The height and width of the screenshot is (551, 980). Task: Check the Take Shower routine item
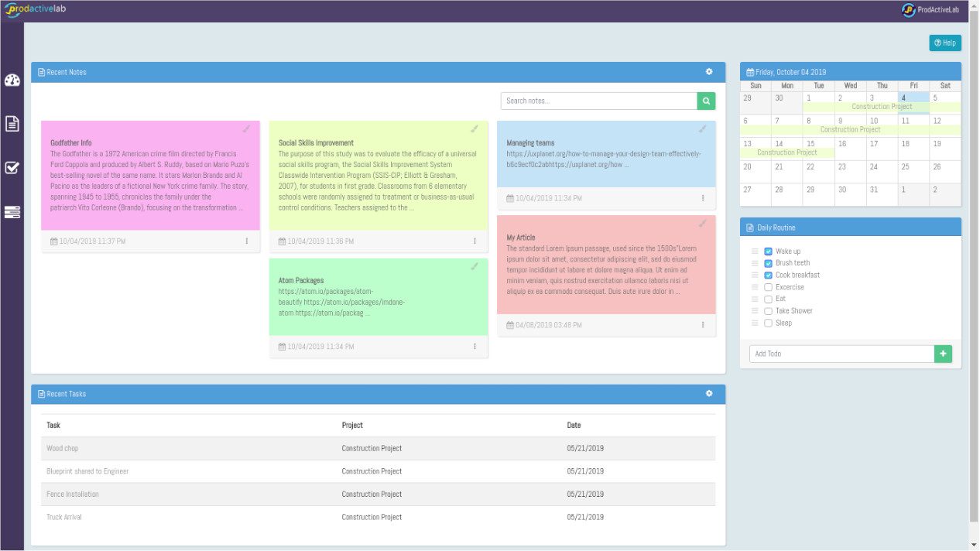pyautogui.click(x=769, y=311)
